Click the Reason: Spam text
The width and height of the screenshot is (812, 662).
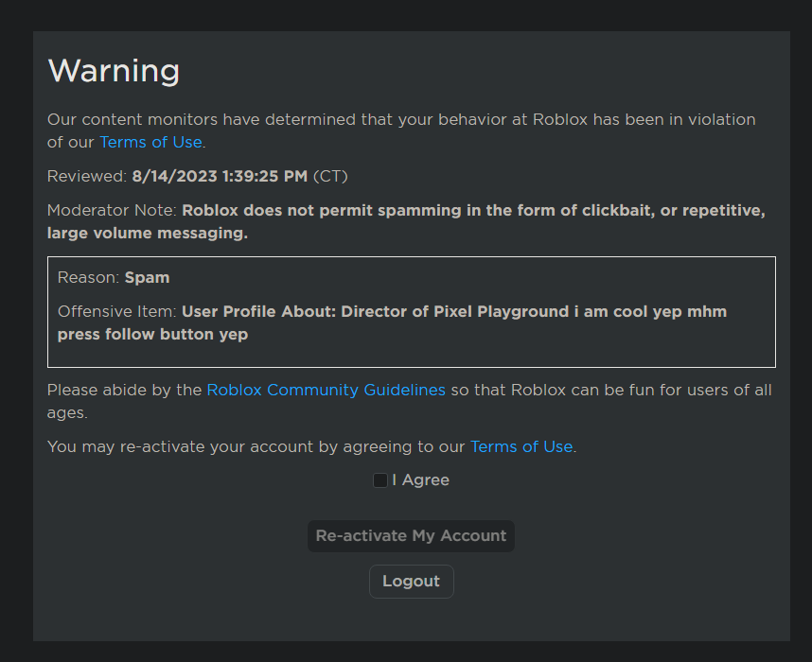point(114,277)
